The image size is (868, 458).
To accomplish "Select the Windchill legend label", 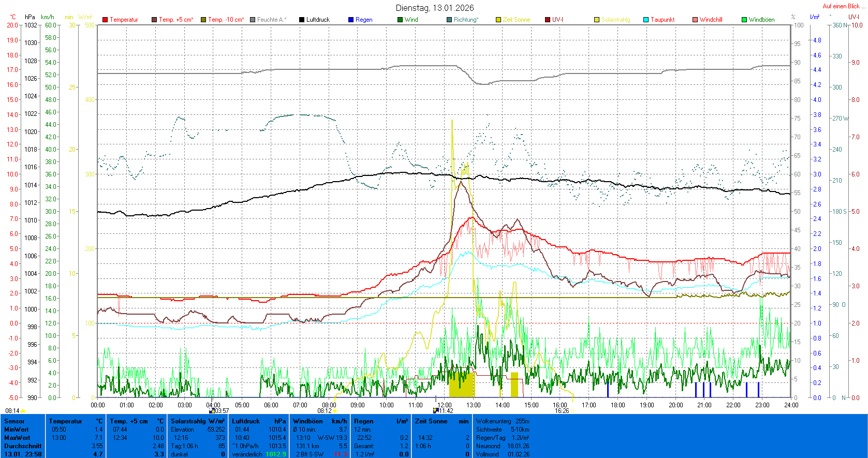I will tap(711, 20).
